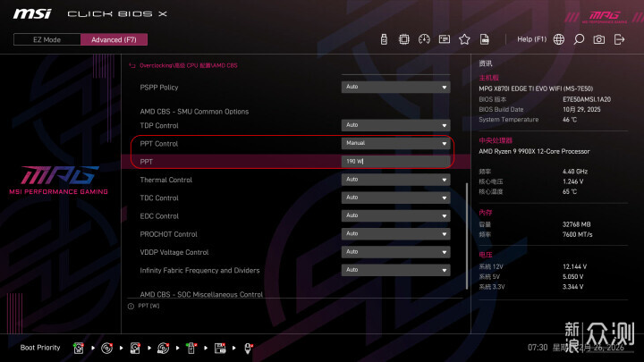Switch to the Advanced (F7) tab

(114, 40)
